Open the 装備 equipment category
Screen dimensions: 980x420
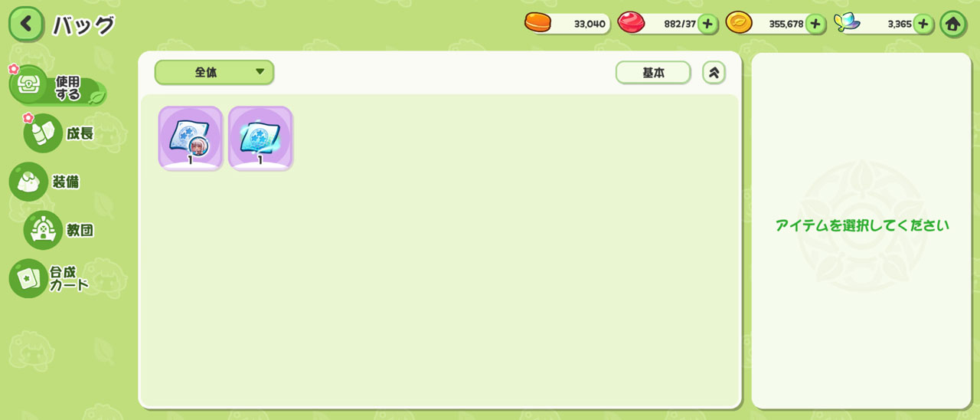point(46,182)
